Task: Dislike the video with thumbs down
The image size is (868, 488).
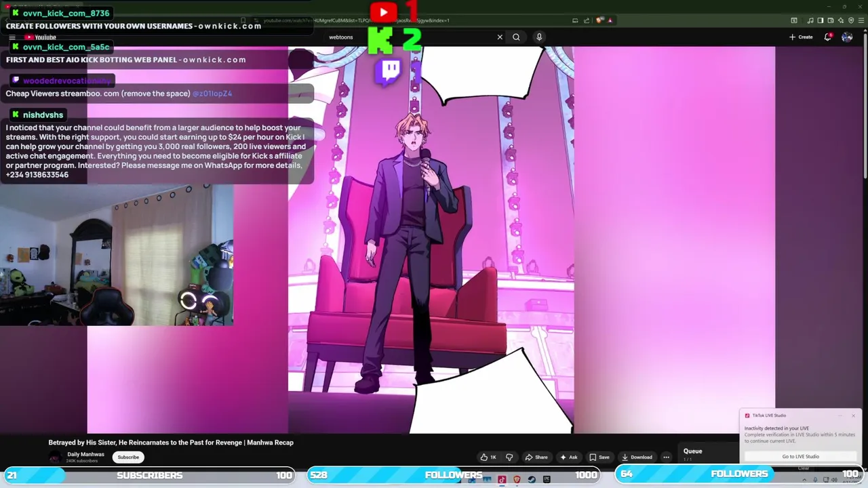Action: (509, 457)
